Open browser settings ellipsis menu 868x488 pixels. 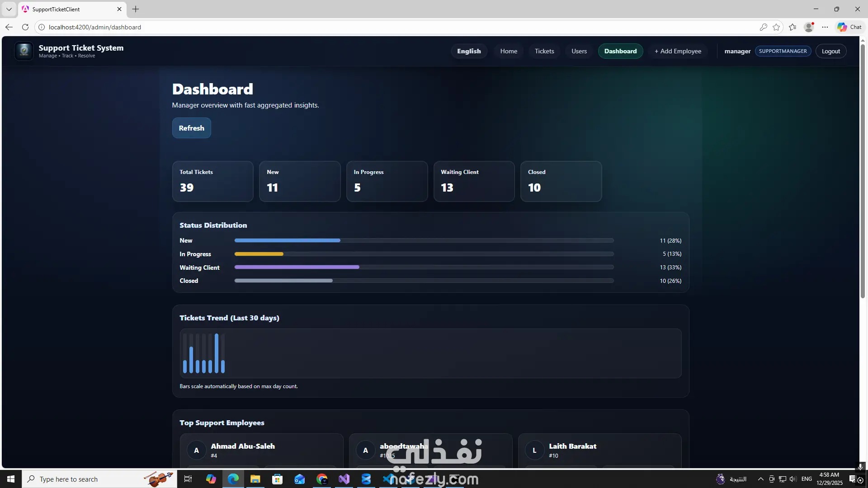[x=825, y=27]
